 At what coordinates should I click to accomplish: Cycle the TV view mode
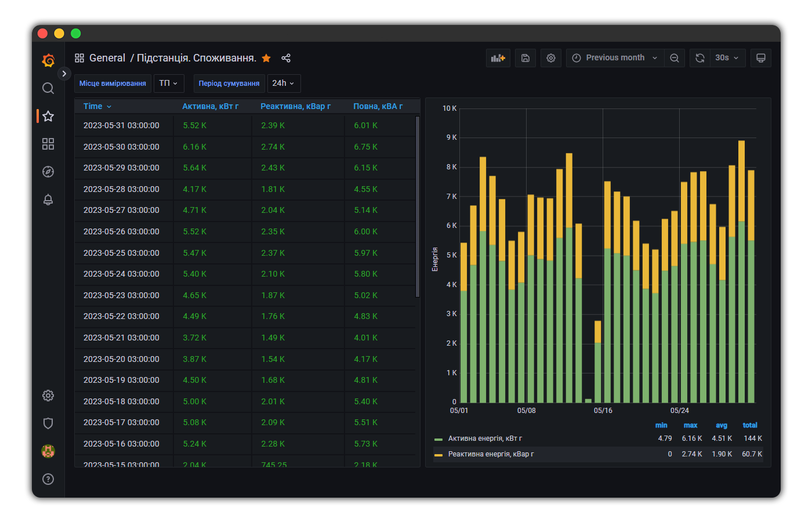(x=761, y=58)
